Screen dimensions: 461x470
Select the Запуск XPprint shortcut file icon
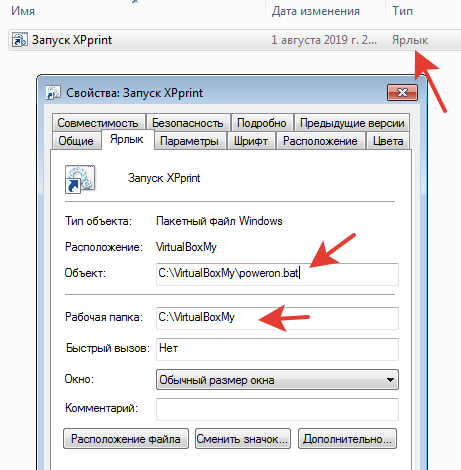point(20,40)
